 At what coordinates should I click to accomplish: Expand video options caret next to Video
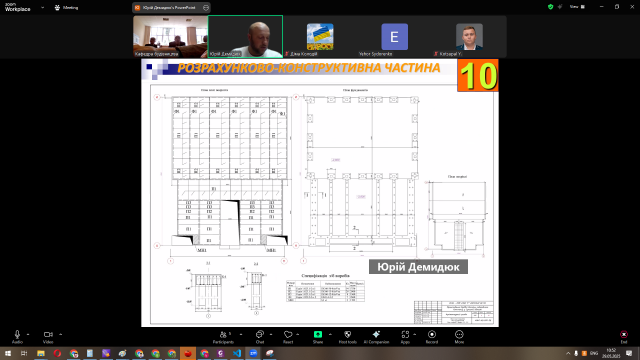click(60, 334)
